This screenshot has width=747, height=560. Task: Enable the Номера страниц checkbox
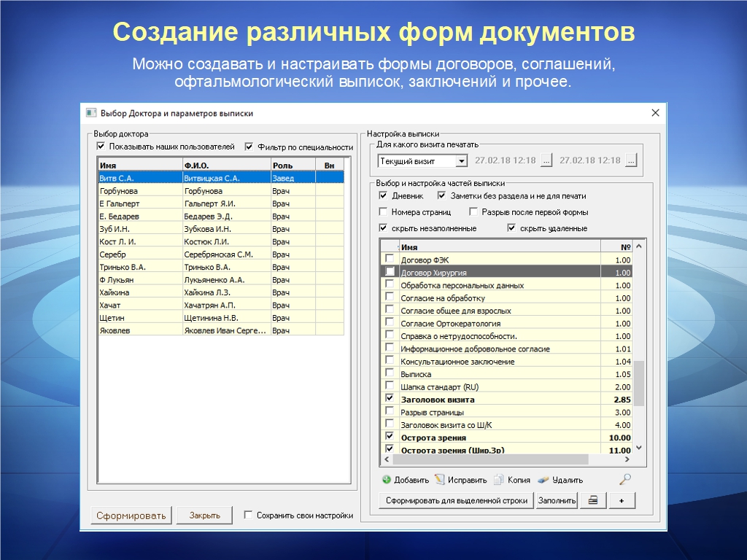point(384,212)
